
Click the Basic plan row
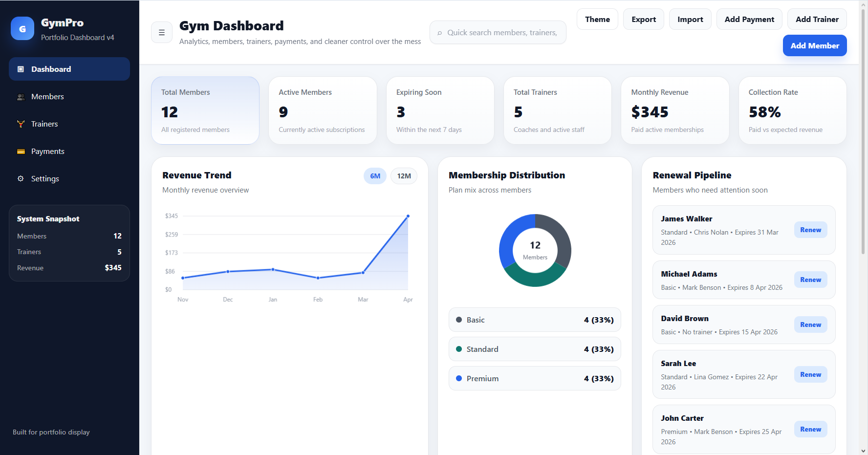point(535,320)
